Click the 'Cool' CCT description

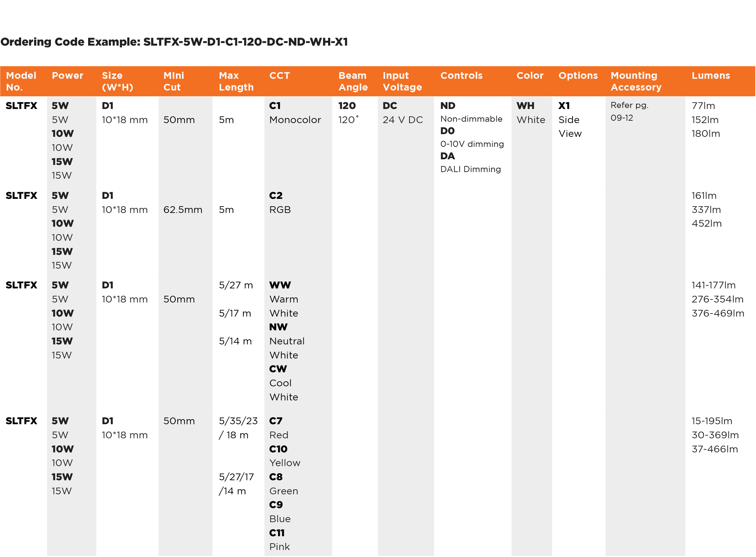(280, 383)
